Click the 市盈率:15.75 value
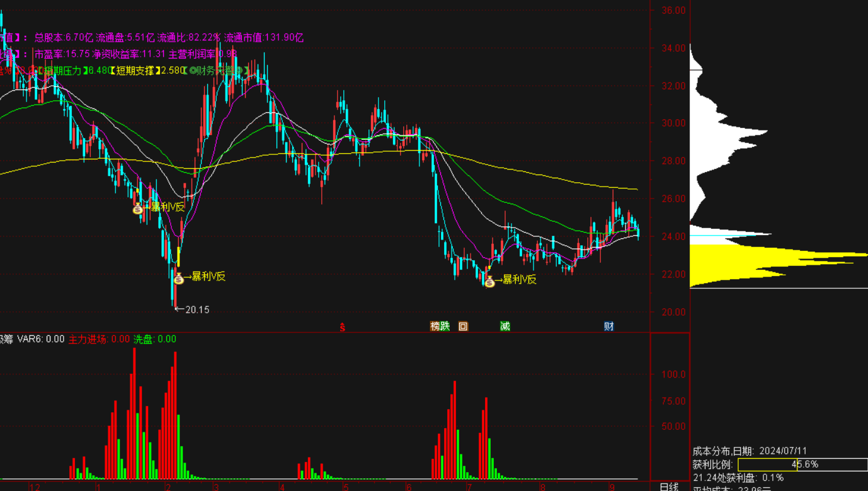The height and width of the screenshot is (491, 868). pos(62,54)
